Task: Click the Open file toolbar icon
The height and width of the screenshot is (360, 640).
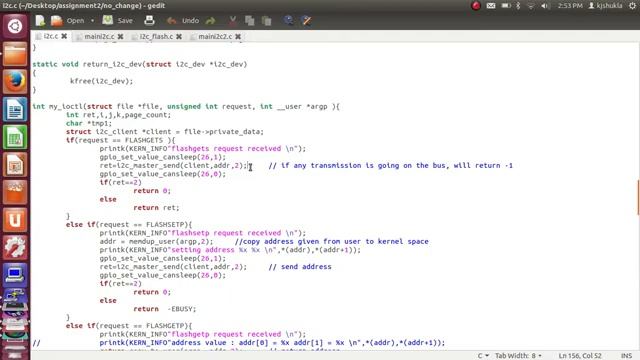Action: click(56, 20)
